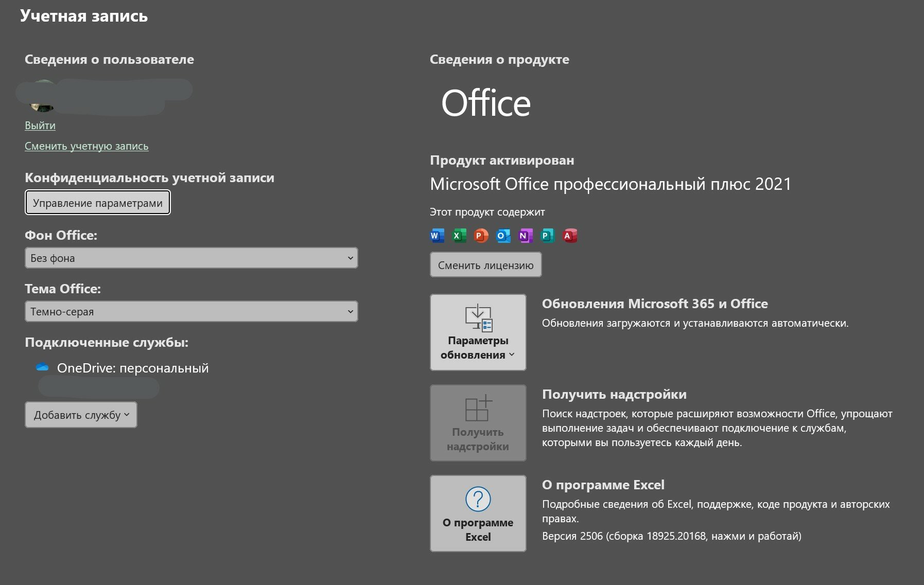The image size is (924, 585).
Task: Click the Учетная запись page title
Action: [84, 16]
